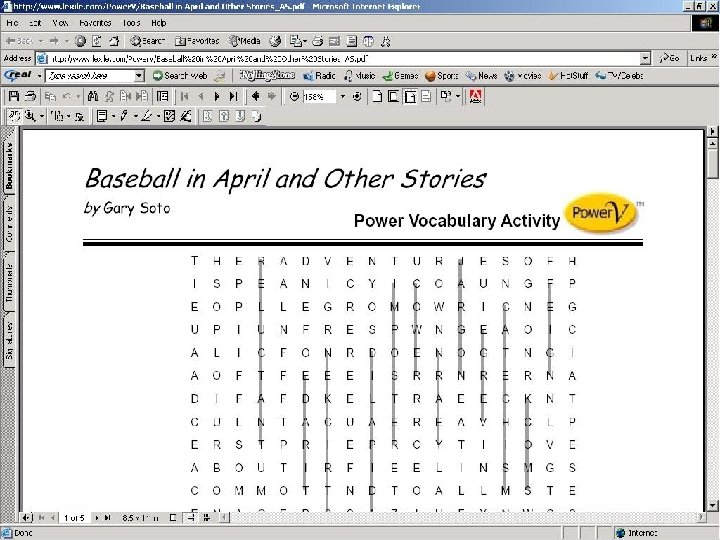This screenshot has width=720, height=540.
Task: Toggle the Acrobat navigation pane button
Action: pos(162,96)
